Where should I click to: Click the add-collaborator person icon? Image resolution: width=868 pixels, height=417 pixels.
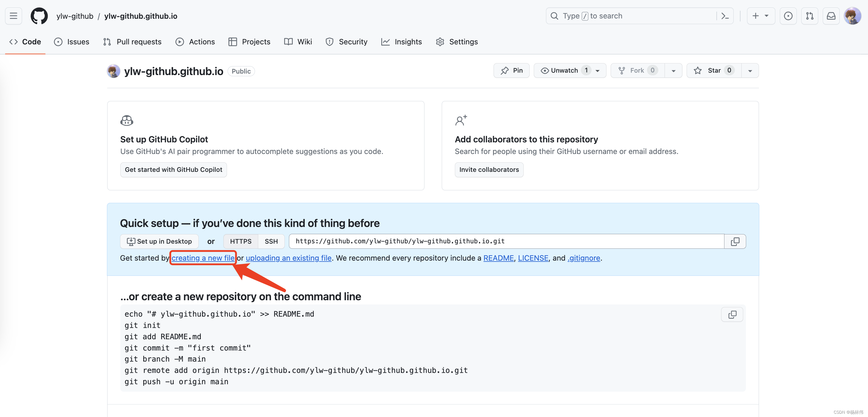pos(461,120)
